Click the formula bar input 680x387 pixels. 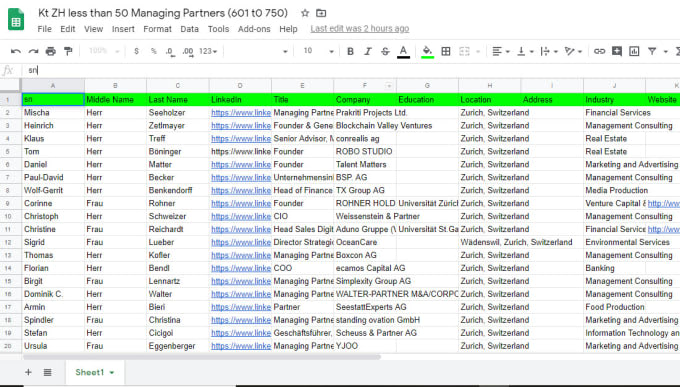351,70
